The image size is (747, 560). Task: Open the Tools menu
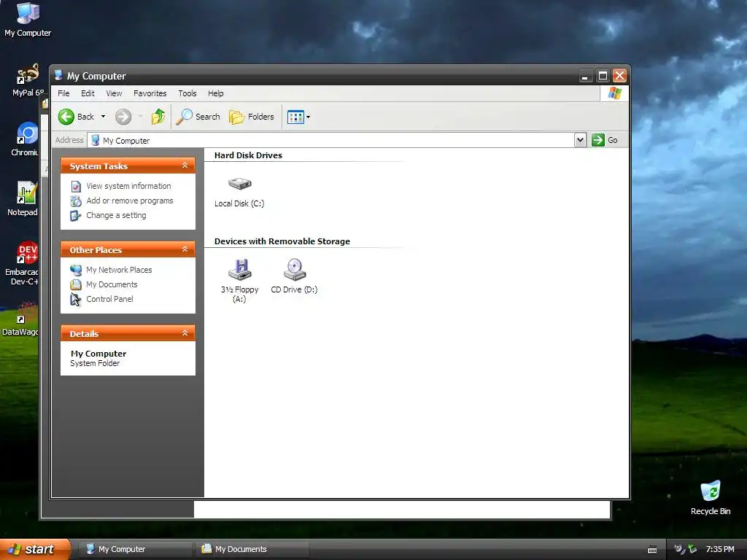point(187,93)
